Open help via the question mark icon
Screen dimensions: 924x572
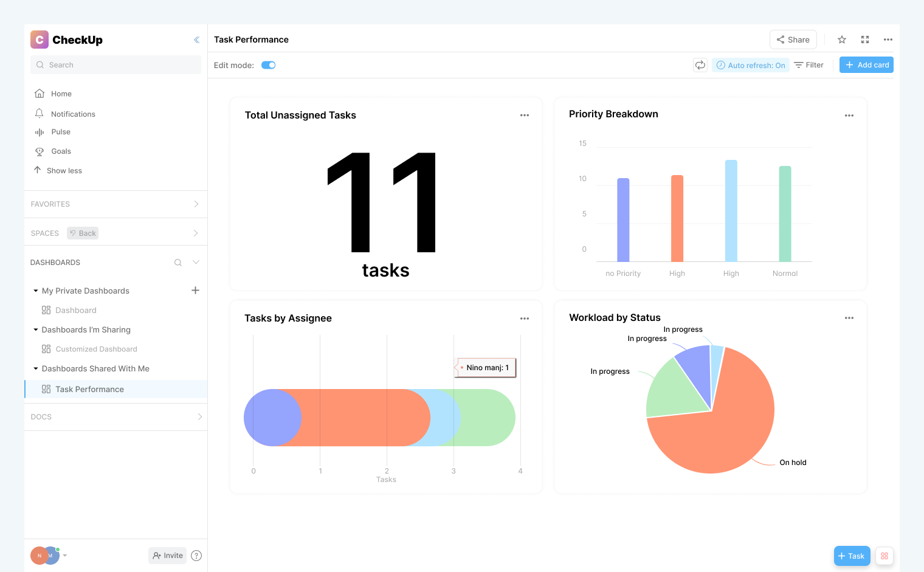click(196, 555)
